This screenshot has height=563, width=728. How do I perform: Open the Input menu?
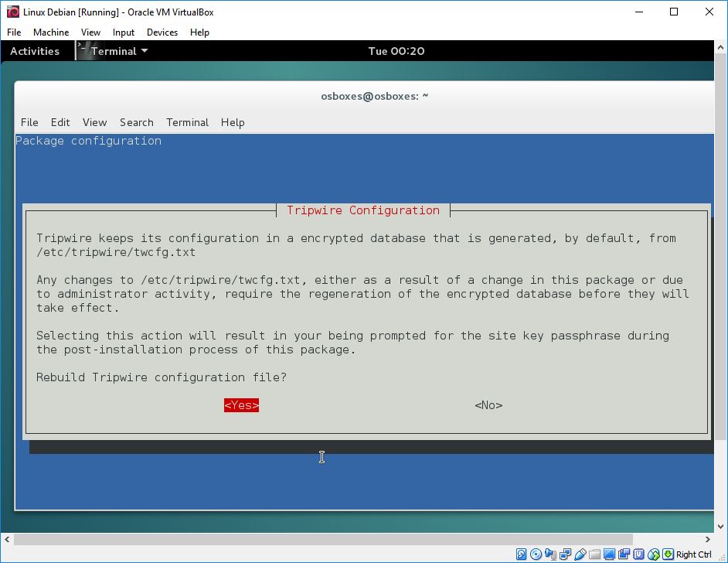[124, 32]
